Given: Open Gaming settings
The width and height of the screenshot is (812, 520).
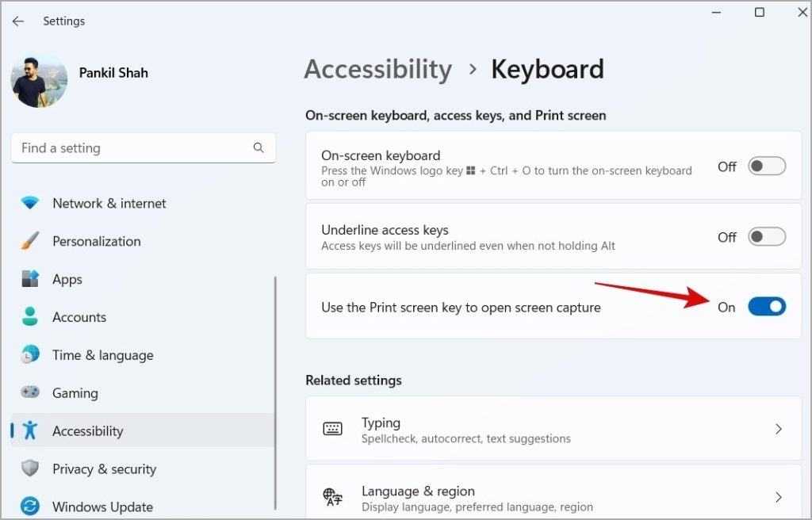Looking at the screenshot, I should 143,392.
